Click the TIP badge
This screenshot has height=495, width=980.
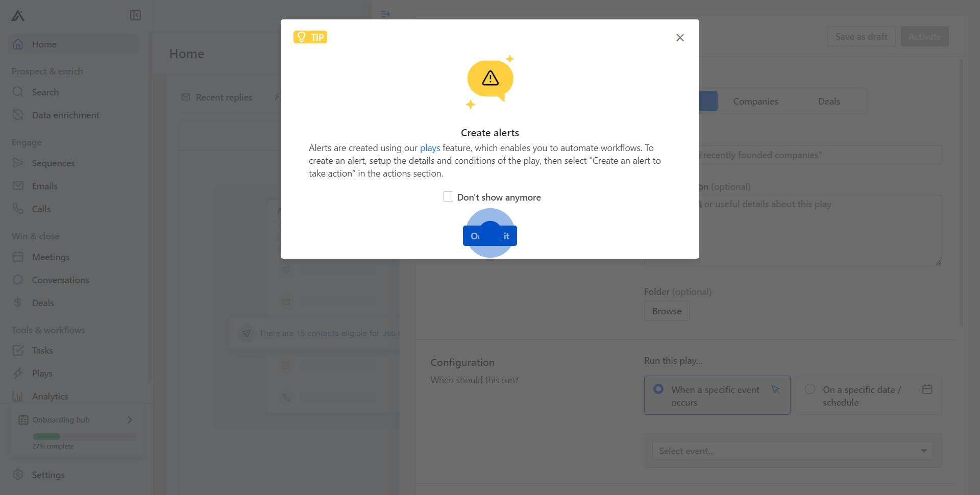[310, 37]
